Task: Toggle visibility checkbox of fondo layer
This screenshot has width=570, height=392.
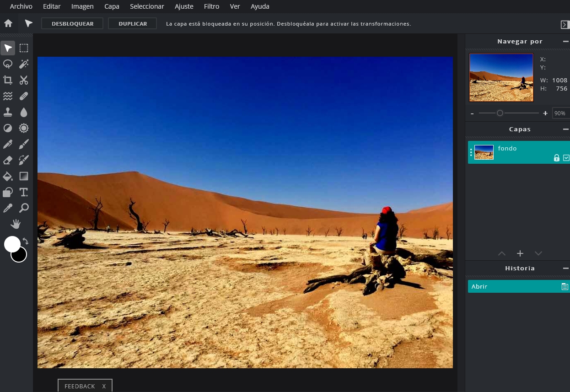Action: [x=566, y=158]
